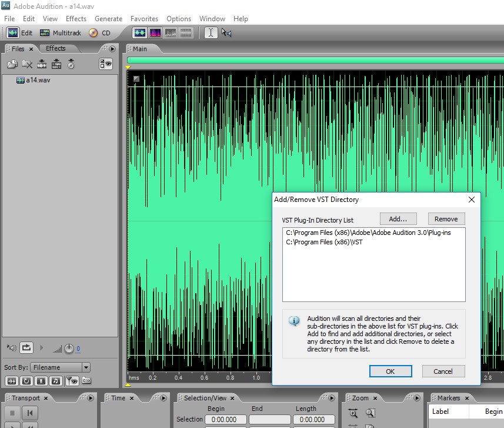Screen dimensions: 504x428
Task: Click the Selection Length time field
Action: (x=313, y=420)
